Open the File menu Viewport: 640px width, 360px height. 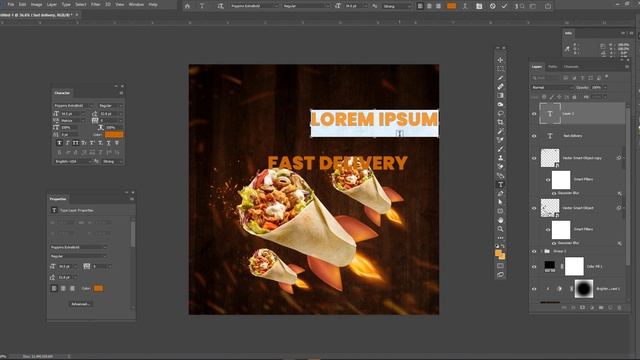tap(11, 4)
